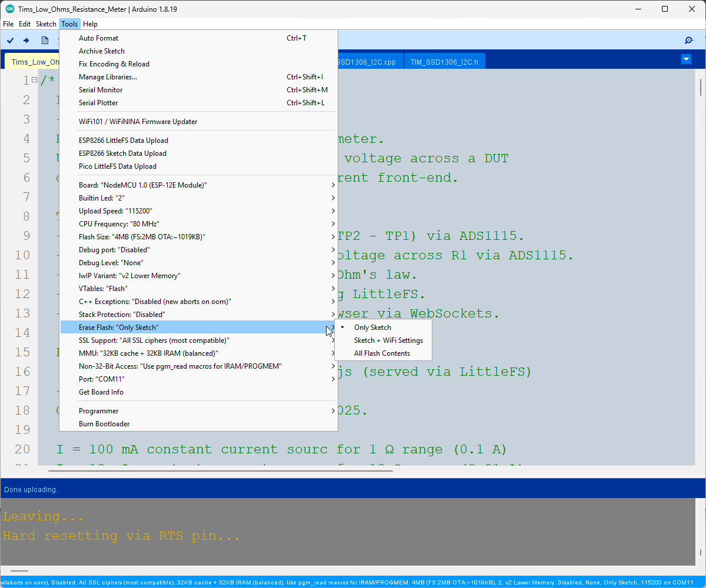Open the File menu
This screenshot has height=588, width=706.
pos(8,24)
